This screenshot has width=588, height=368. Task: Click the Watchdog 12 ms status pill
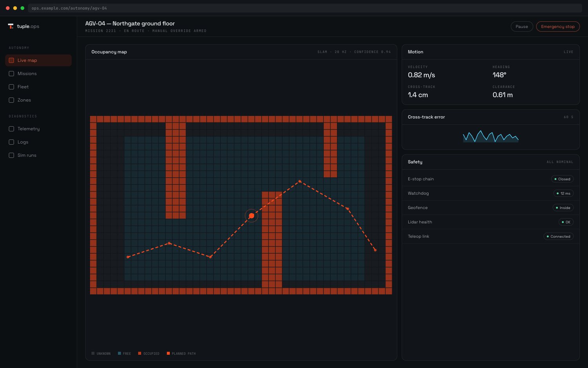[564, 193]
